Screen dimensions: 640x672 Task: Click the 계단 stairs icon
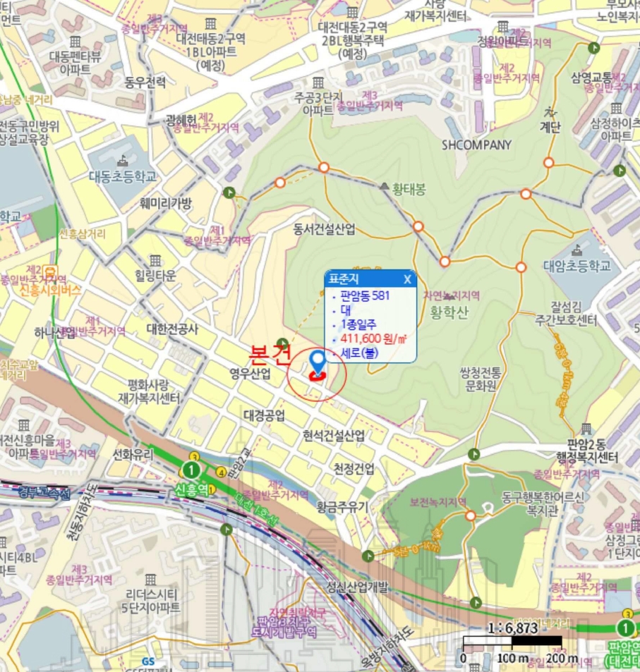pyautogui.click(x=550, y=113)
